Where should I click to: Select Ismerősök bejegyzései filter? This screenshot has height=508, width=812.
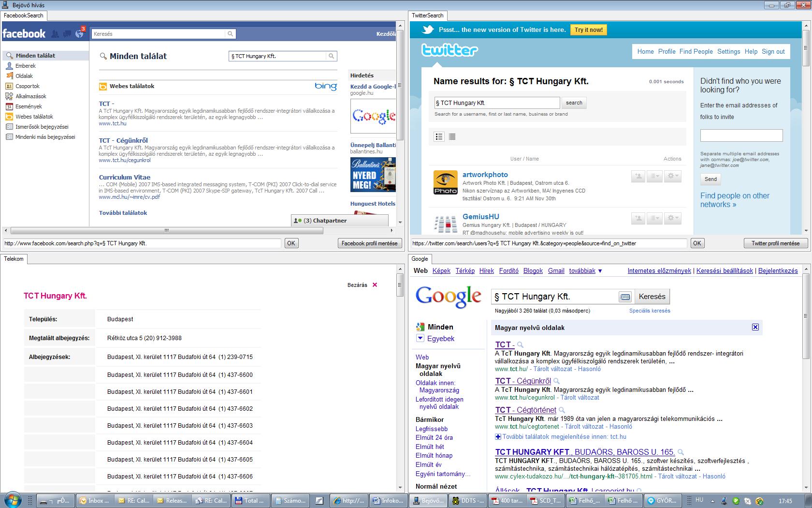pyautogui.click(x=42, y=127)
